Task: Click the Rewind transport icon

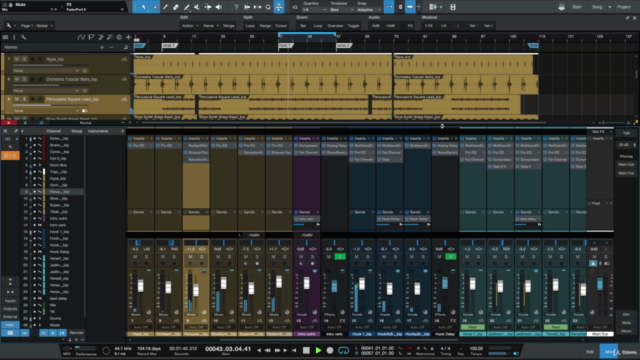Action: tap(267, 350)
